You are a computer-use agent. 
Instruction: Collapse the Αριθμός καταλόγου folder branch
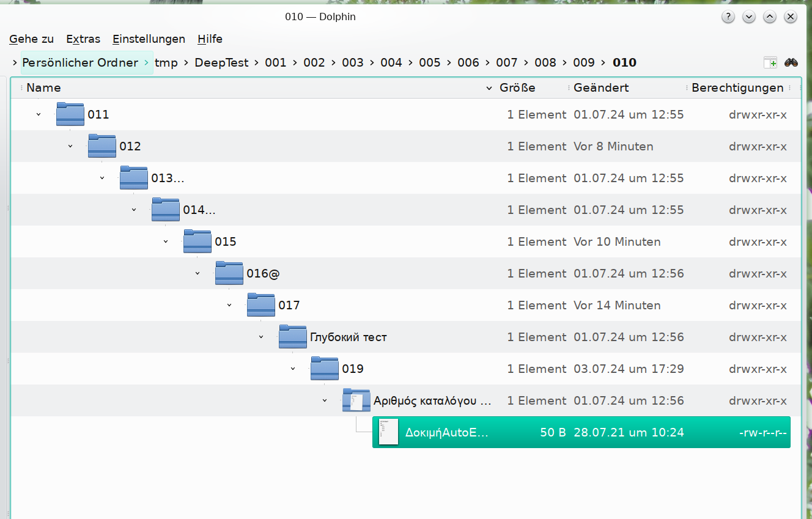click(x=325, y=400)
